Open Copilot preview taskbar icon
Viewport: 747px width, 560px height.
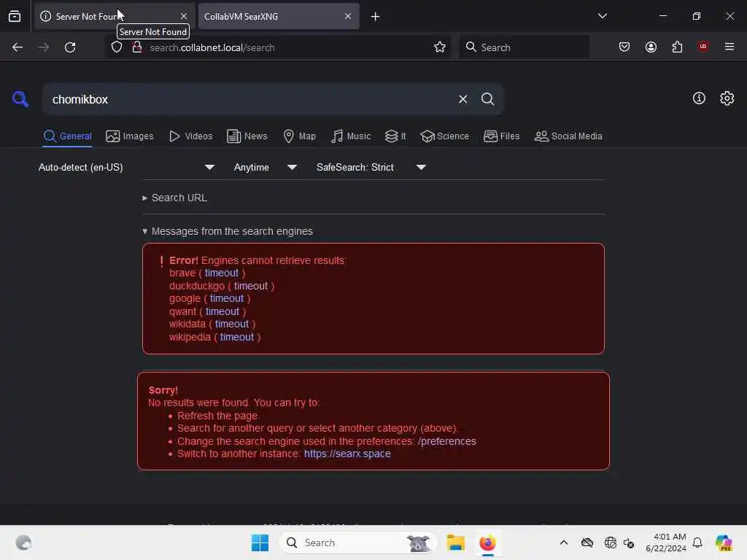tap(724, 542)
